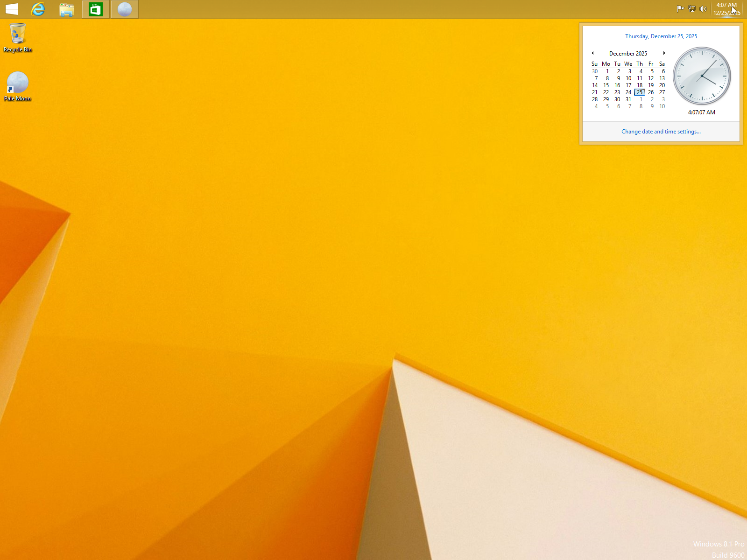
Task: Open the Windows Store taskbar icon
Action: point(95,9)
